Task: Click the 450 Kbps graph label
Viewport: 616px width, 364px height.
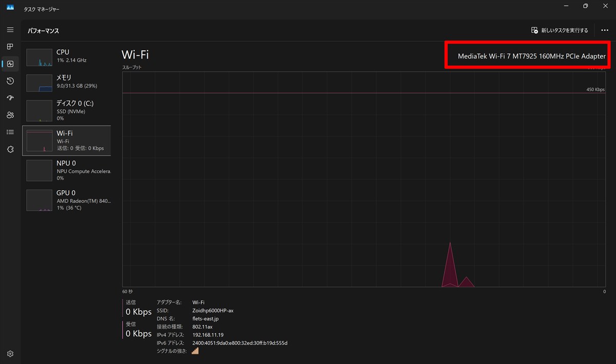Action: 595,89
